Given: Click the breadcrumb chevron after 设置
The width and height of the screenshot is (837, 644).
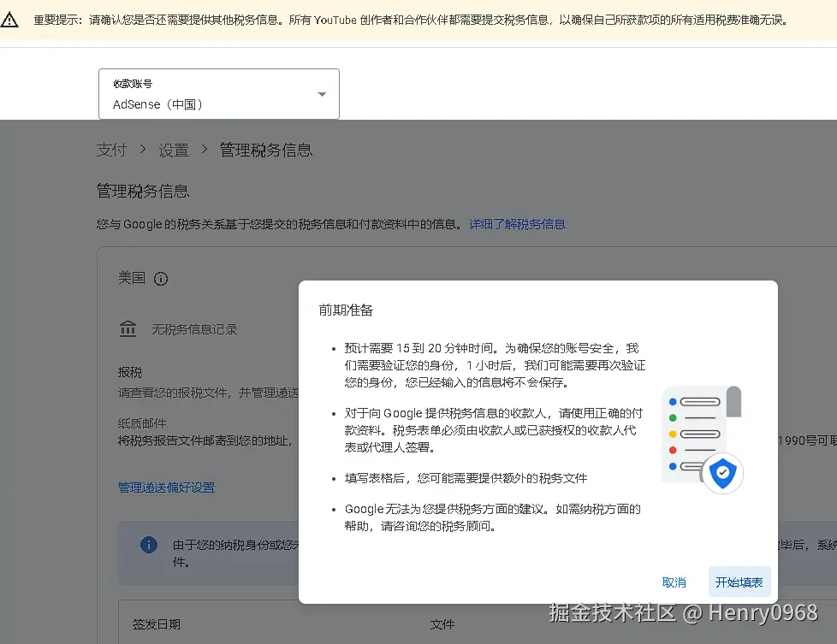Looking at the screenshot, I should click(205, 150).
